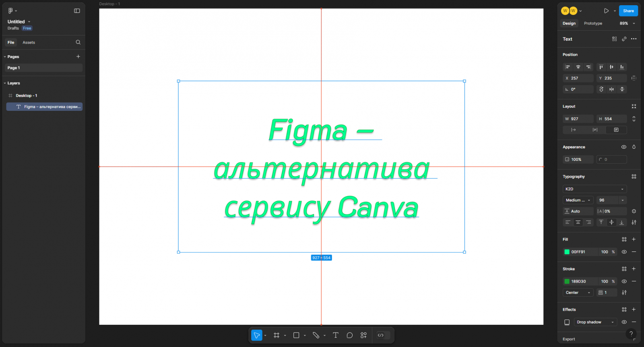
Task: Click the Share button
Action: click(628, 11)
